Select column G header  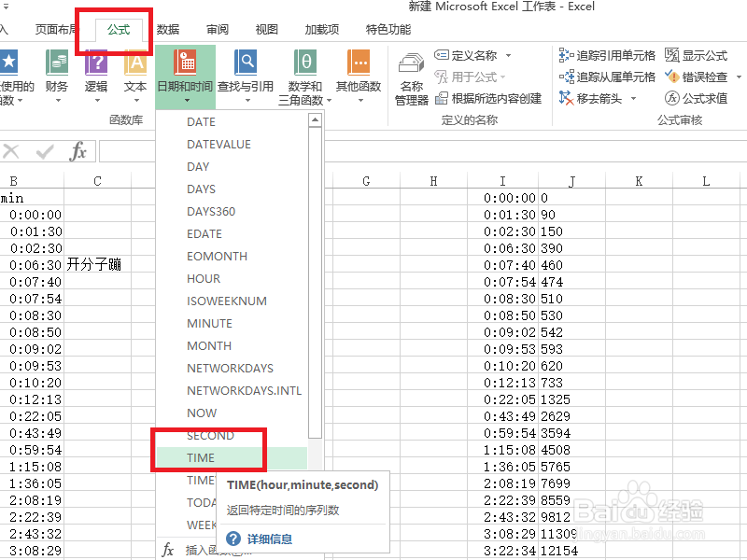(366, 181)
